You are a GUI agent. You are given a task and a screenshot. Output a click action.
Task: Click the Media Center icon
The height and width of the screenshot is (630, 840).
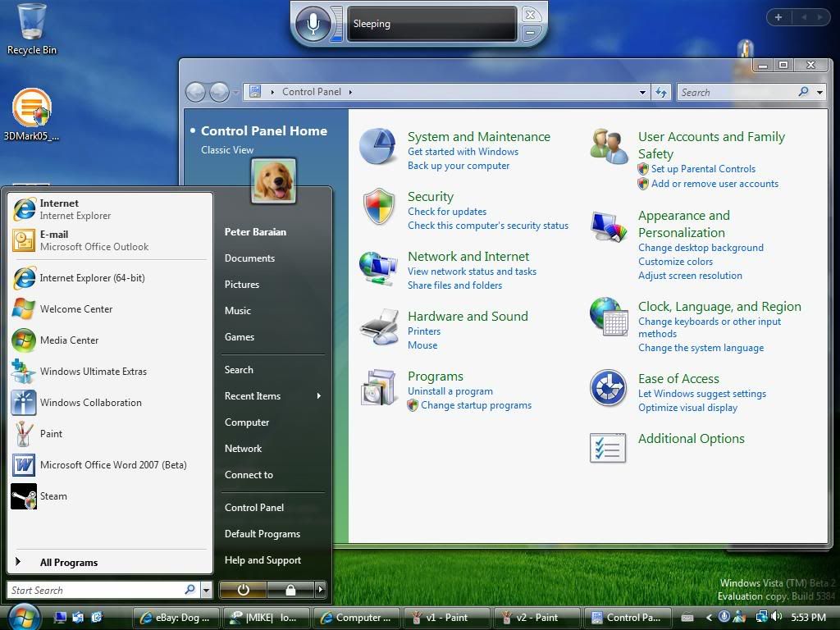tap(24, 340)
